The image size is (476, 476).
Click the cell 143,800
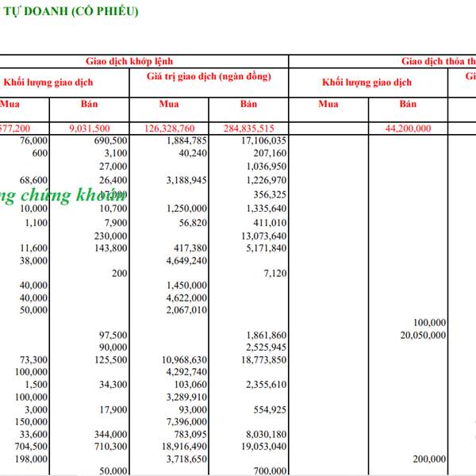[x=110, y=248]
